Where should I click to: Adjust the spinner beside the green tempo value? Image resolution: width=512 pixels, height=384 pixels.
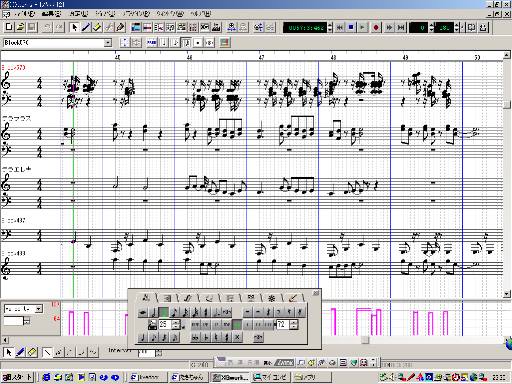point(458,27)
